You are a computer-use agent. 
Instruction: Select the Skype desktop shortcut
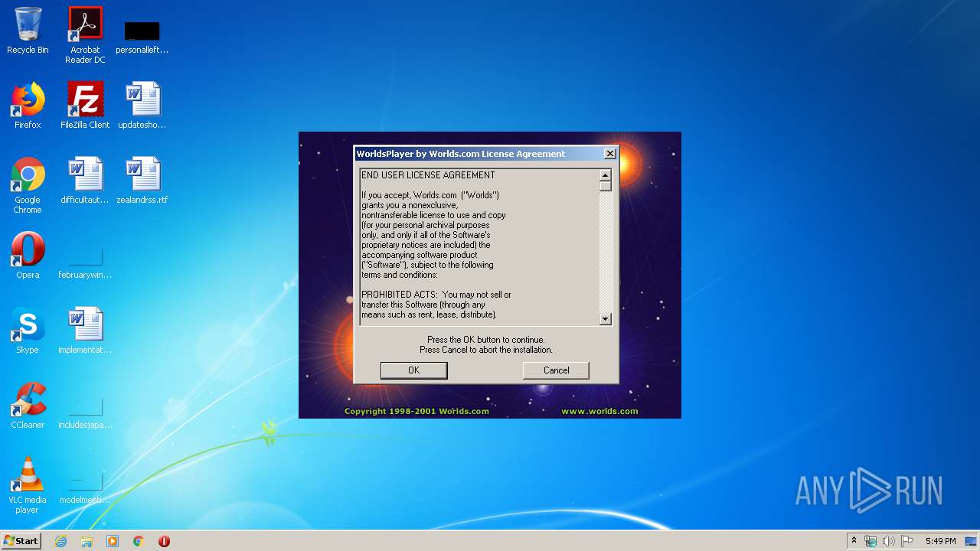click(28, 331)
